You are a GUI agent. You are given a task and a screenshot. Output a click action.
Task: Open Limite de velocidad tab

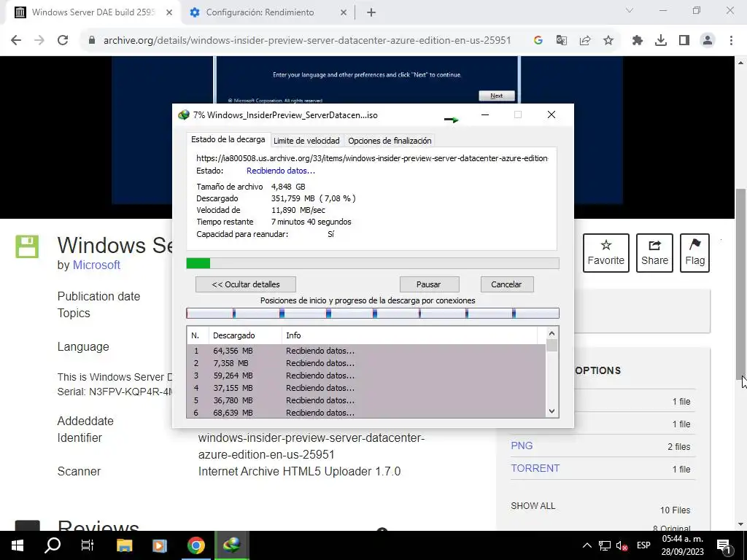click(306, 141)
